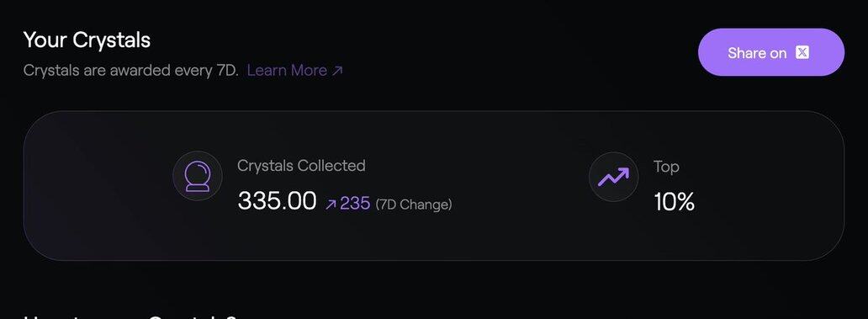
Task: Share your crystals on X
Action: (771, 52)
